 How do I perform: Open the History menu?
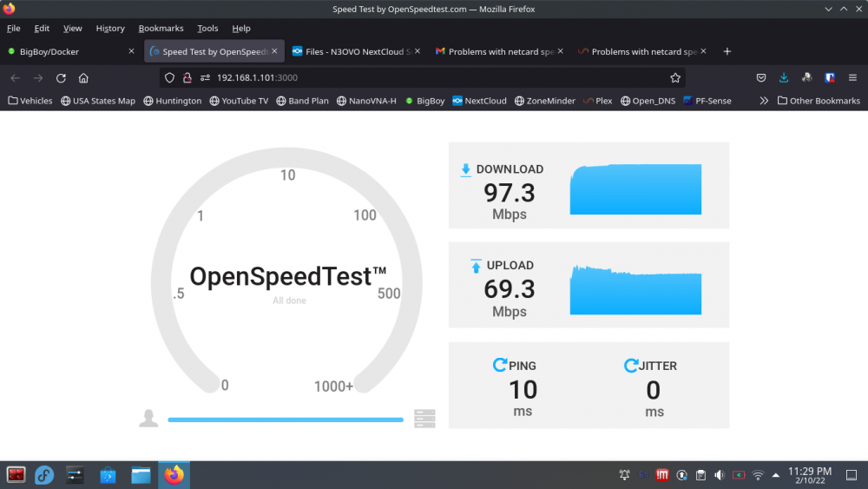[110, 29]
